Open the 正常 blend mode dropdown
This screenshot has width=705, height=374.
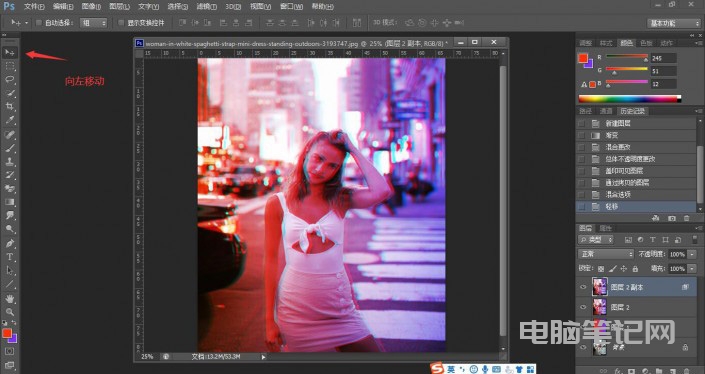click(605, 254)
